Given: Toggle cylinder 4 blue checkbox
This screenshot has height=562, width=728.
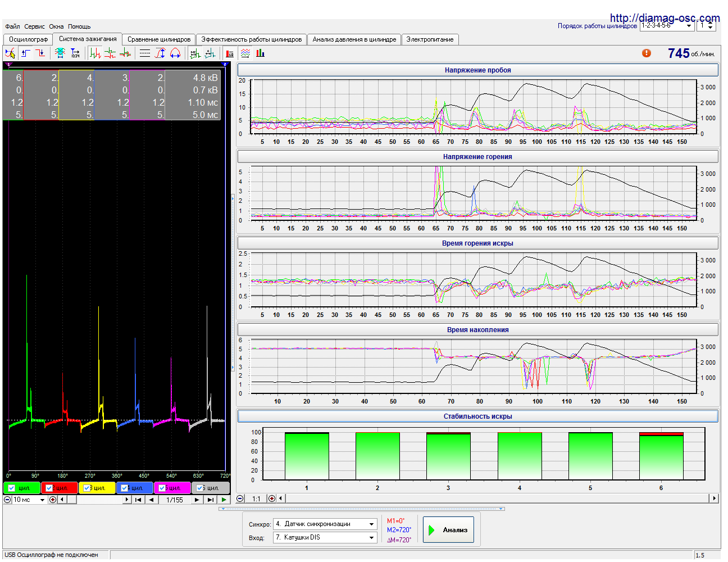Looking at the screenshot, I should [x=125, y=488].
